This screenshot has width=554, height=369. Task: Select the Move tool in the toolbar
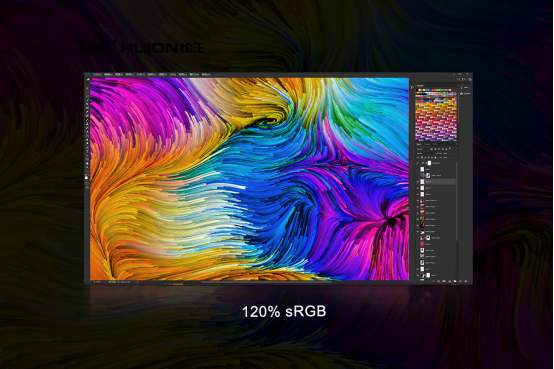tap(87, 88)
